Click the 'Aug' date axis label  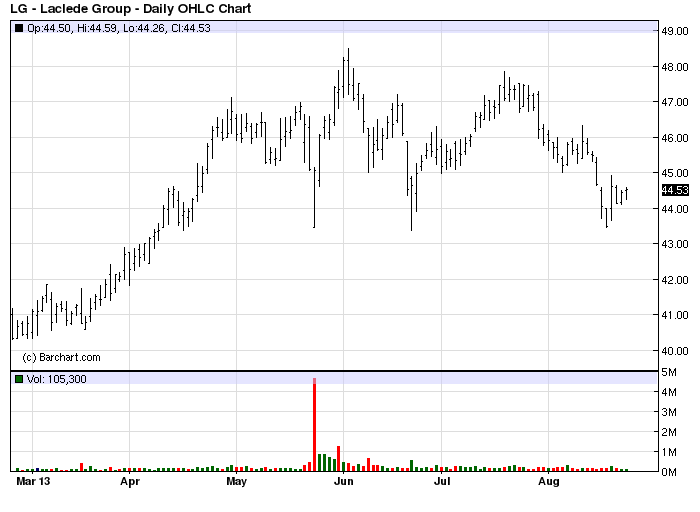click(549, 482)
